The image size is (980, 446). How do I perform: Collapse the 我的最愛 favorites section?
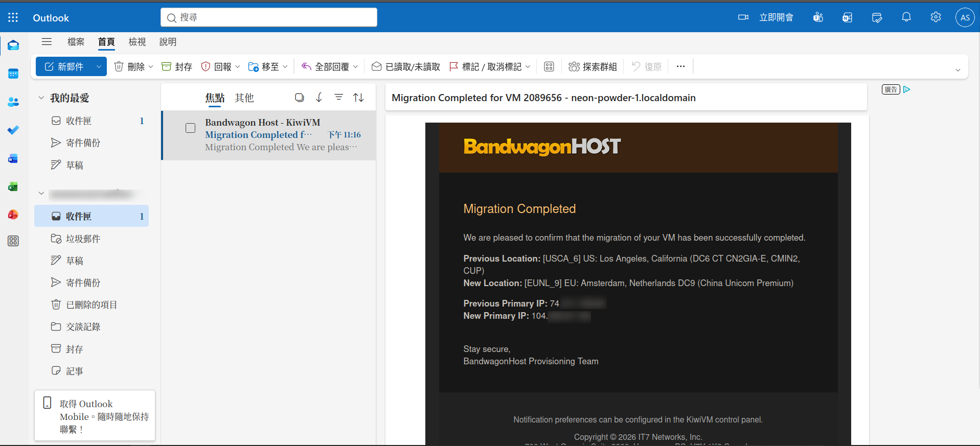click(x=41, y=98)
